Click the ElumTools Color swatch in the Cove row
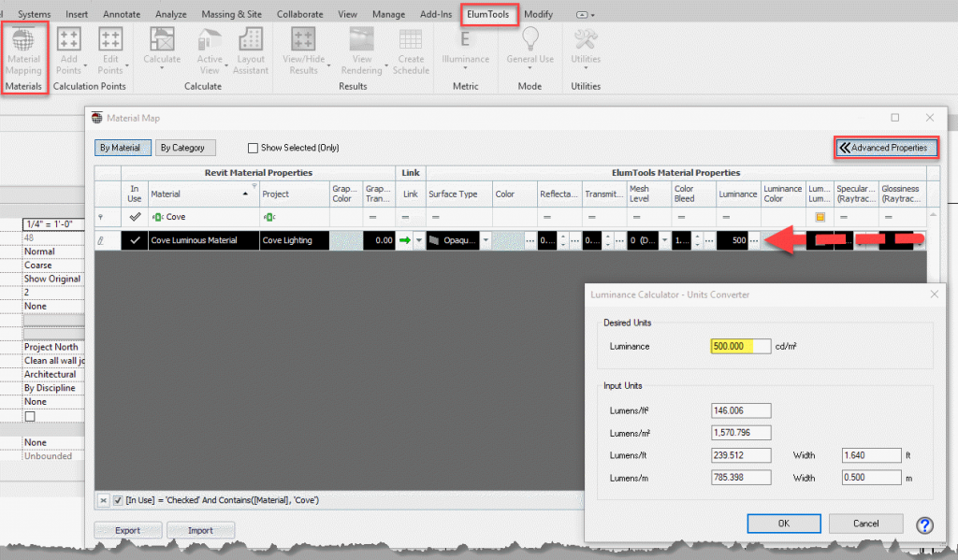 point(508,240)
